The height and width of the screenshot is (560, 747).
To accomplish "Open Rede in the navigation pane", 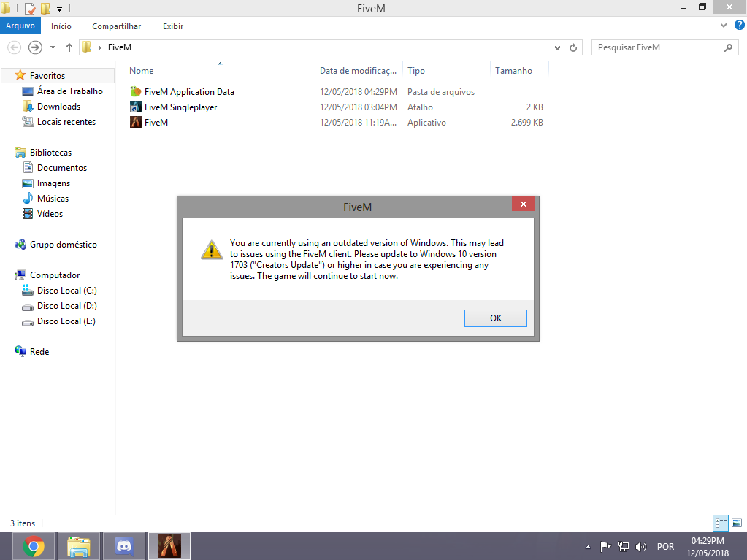I will click(x=39, y=351).
